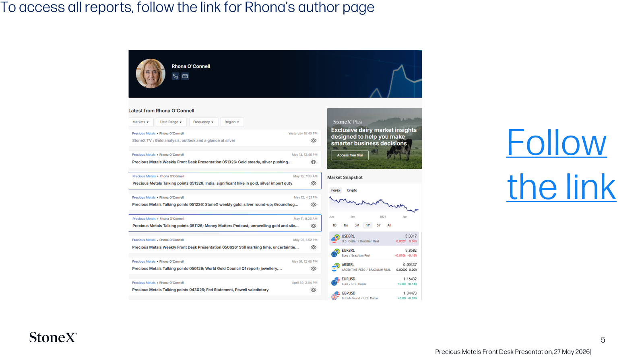
Task: Click the ARSBRL price 0.00337
Action: pos(410,265)
